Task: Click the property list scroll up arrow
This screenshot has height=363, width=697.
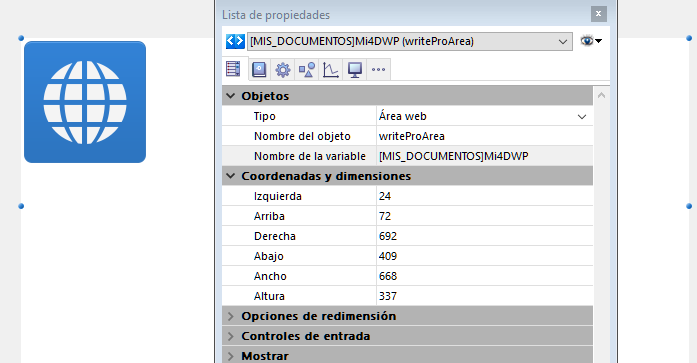Action: (x=601, y=95)
